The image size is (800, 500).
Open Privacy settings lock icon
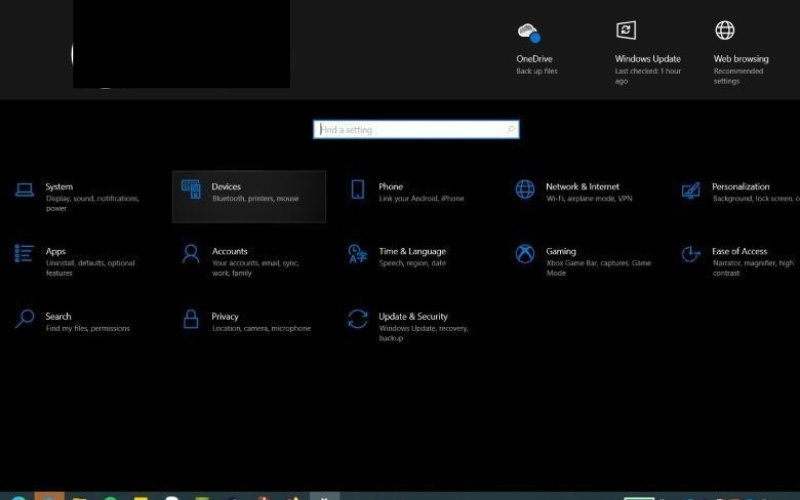pyautogui.click(x=190, y=319)
